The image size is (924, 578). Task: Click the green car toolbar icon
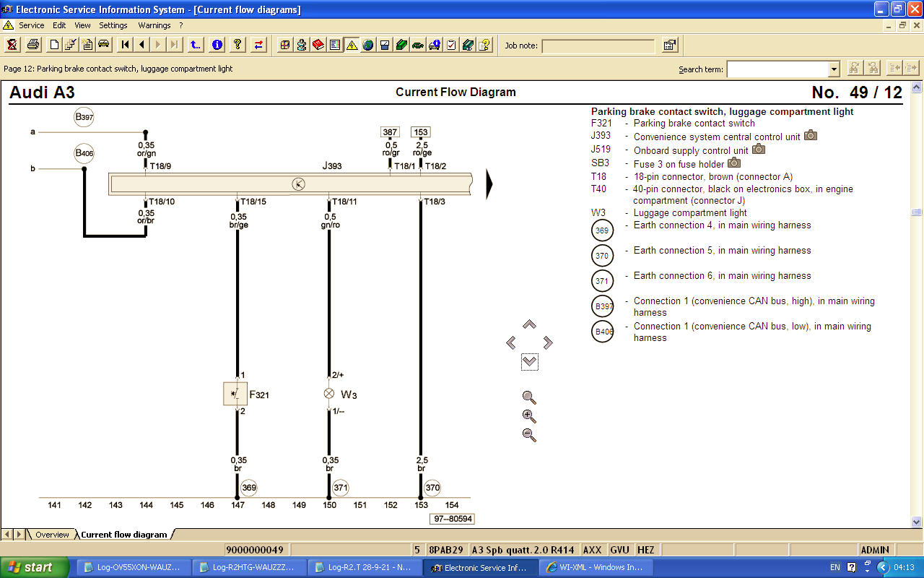tap(418, 45)
